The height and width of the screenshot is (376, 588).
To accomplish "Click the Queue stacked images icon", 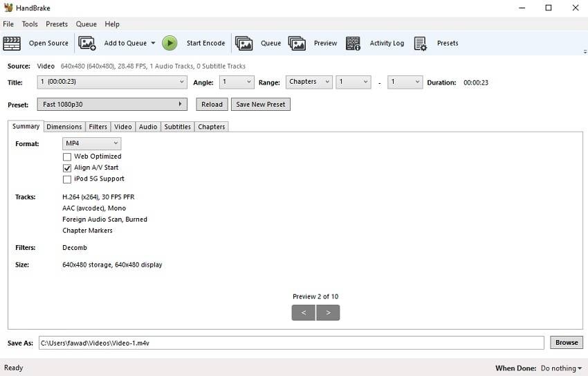I will (x=244, y=43).
